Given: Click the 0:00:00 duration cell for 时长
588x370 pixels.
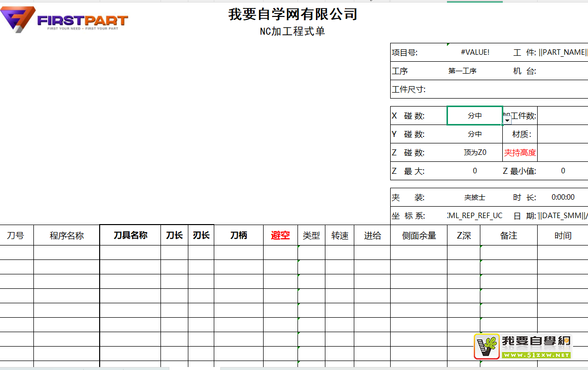Looking at the screenshot, I should pyautogui.click(x=563, y=197).
